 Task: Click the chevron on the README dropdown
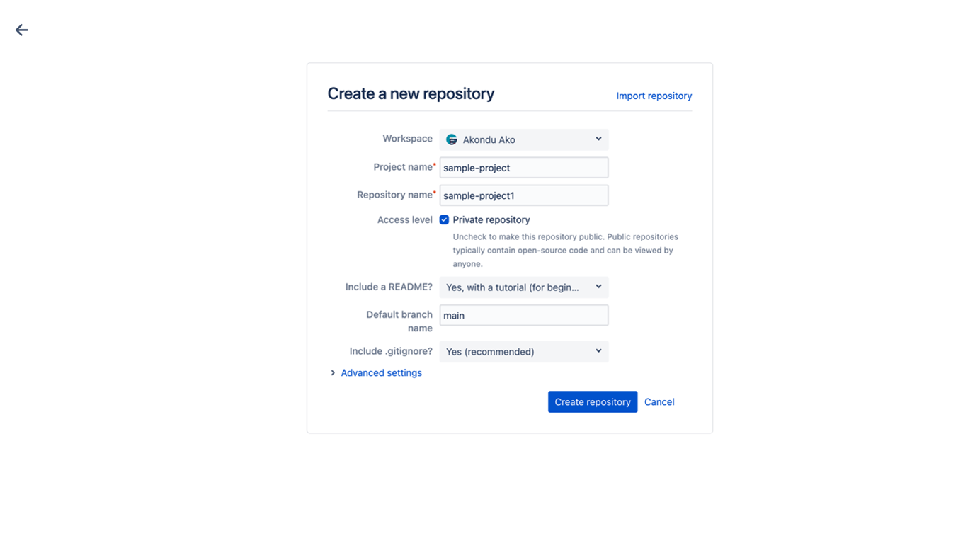point(598,287)
